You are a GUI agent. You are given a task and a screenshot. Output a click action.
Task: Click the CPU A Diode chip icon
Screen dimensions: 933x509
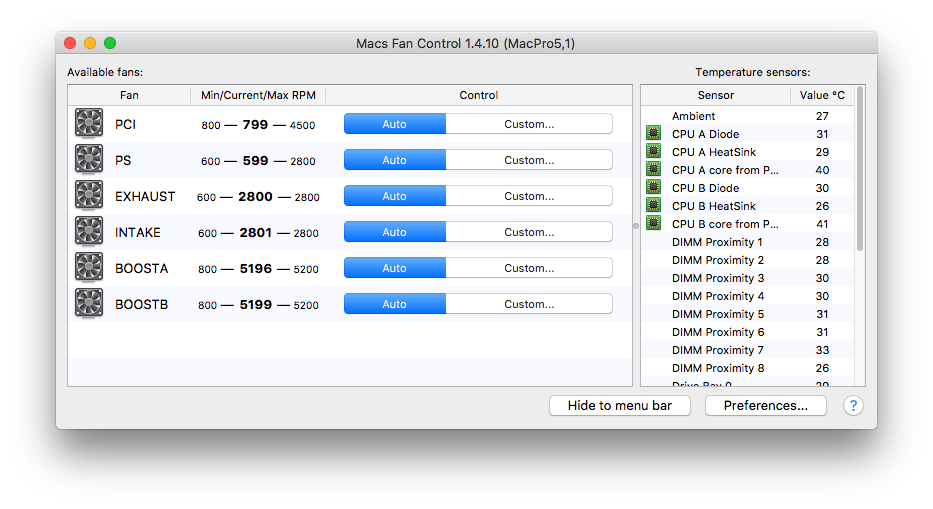(x=653, y=133)
